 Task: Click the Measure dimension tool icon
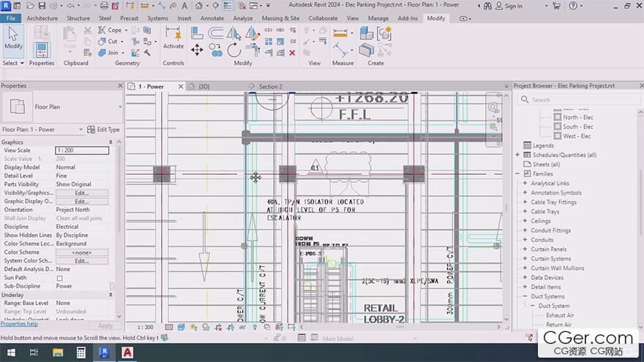[x=342, y=33]
